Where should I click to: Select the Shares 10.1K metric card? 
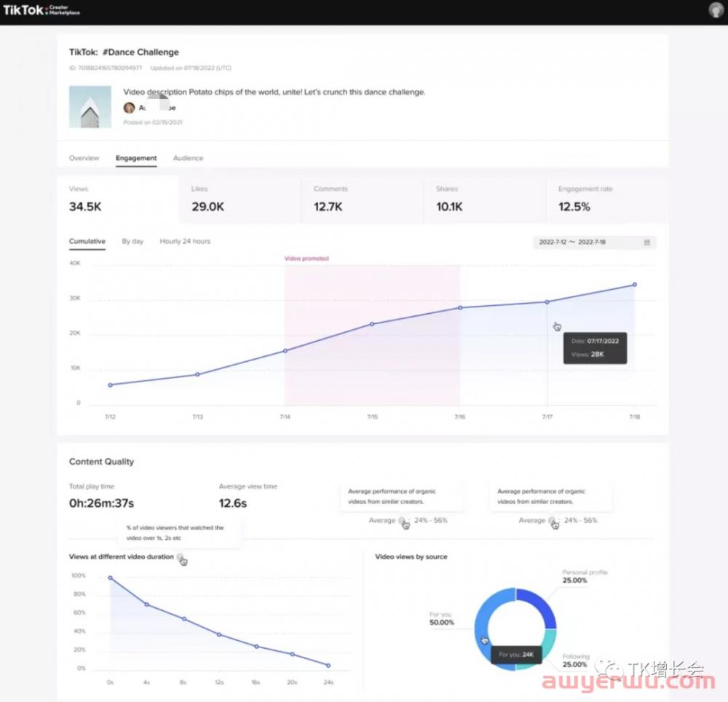point(485,201)
